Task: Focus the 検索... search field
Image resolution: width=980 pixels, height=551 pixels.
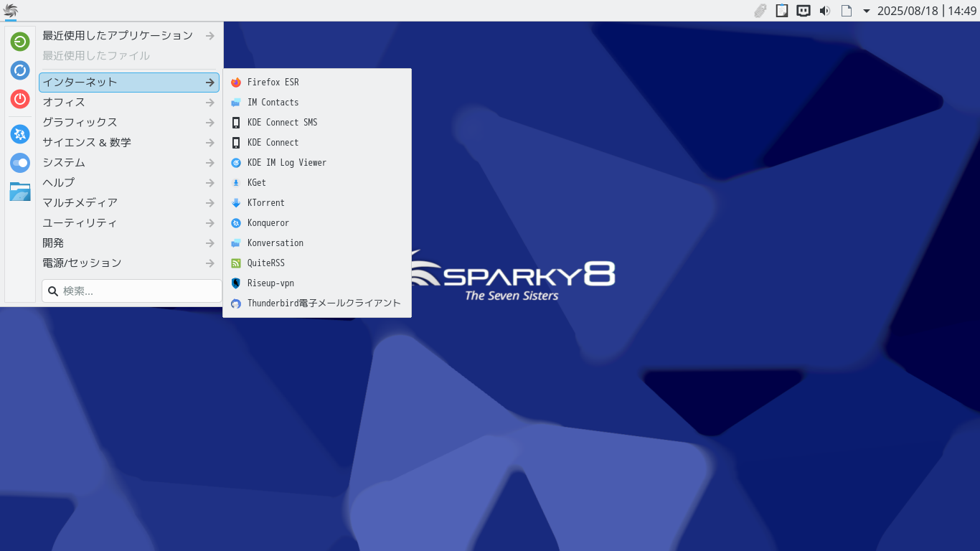Action: 132,291
